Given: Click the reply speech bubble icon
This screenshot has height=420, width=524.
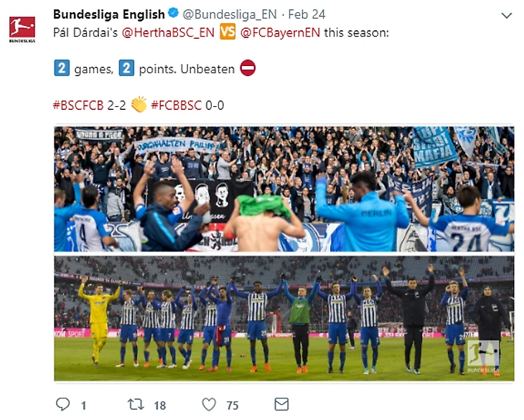Looking at the screenshot, I should [x=62, y=404].
